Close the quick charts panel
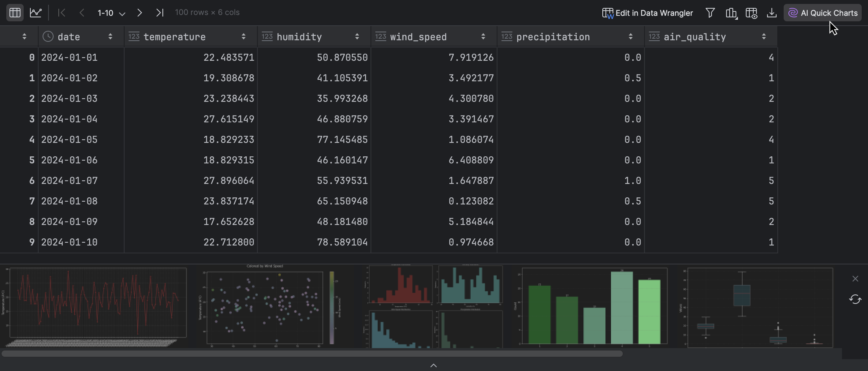 coord(855,279)
